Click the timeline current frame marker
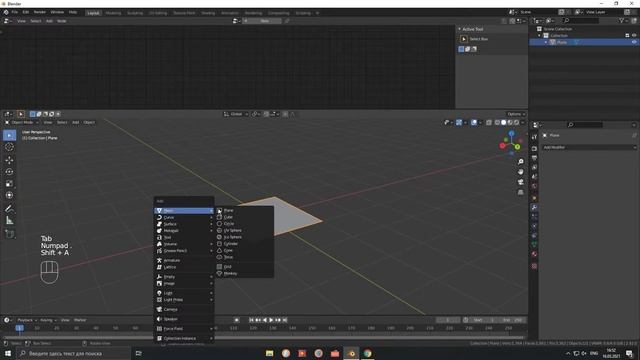 (19, 328)
